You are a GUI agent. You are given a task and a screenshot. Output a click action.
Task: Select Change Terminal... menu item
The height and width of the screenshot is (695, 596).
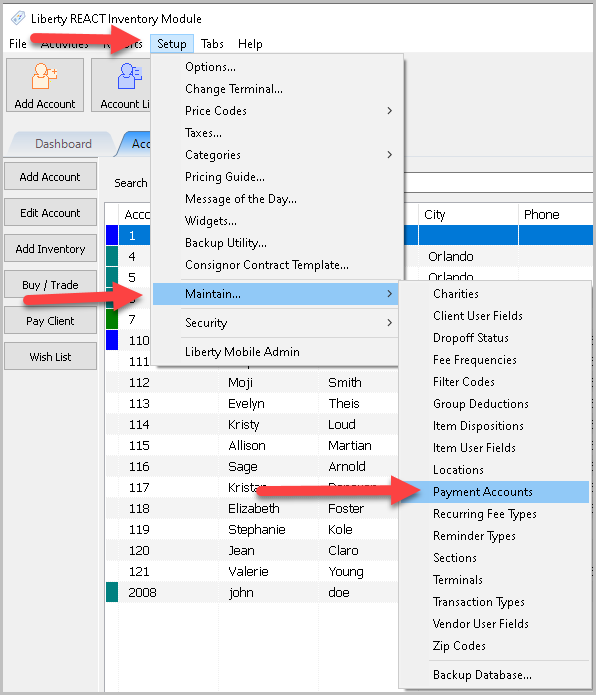point(275,89)
